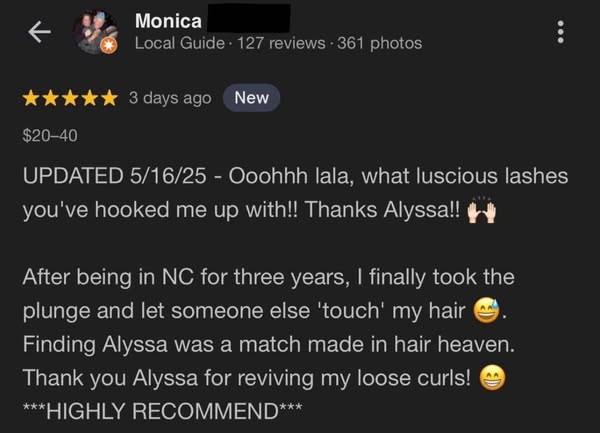
Task: Open reviewer name Monica
Action: tap(168, 21)
